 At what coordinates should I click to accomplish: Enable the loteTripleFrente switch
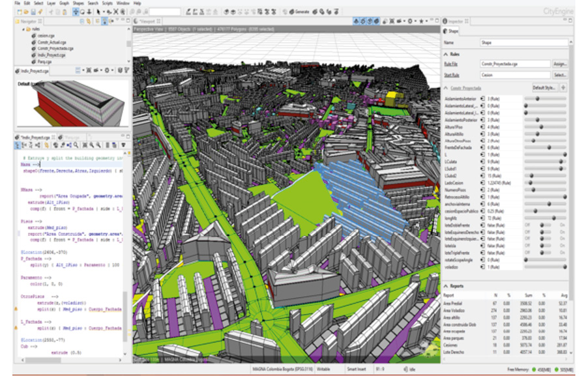point(563,252)
